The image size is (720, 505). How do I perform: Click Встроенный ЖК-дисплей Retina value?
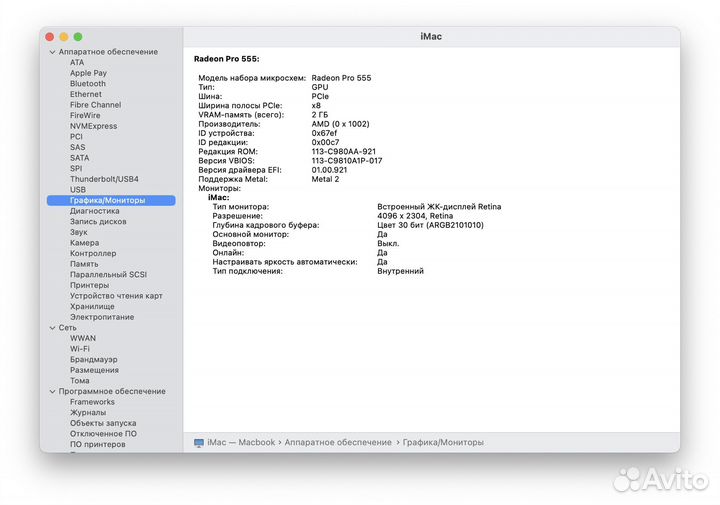pos(439,207)
